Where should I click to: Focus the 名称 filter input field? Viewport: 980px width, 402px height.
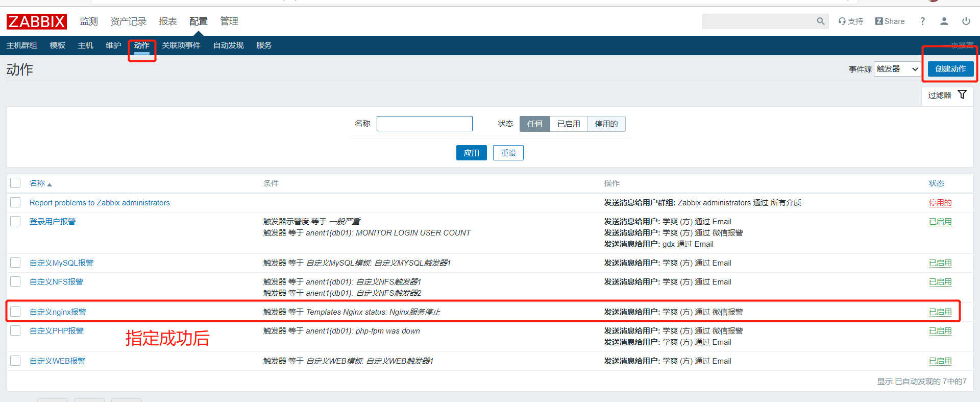pyautogui.click(x=424, y=124)
